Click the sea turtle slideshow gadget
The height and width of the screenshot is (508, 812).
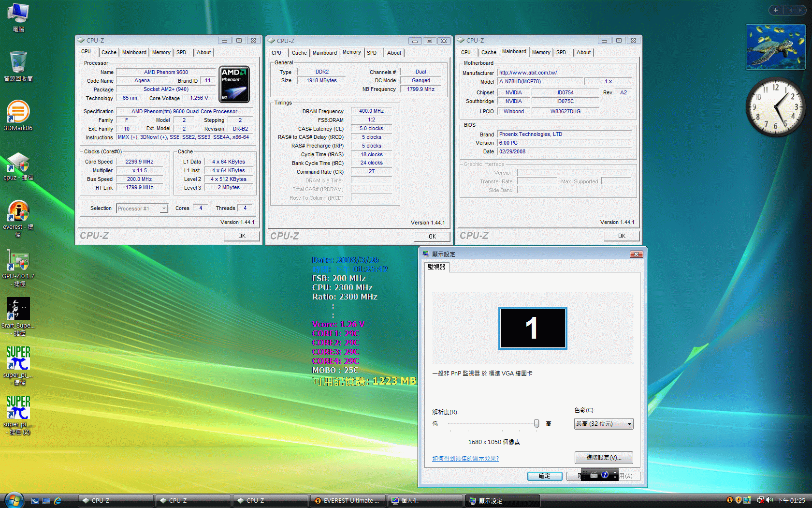[775, 47]
